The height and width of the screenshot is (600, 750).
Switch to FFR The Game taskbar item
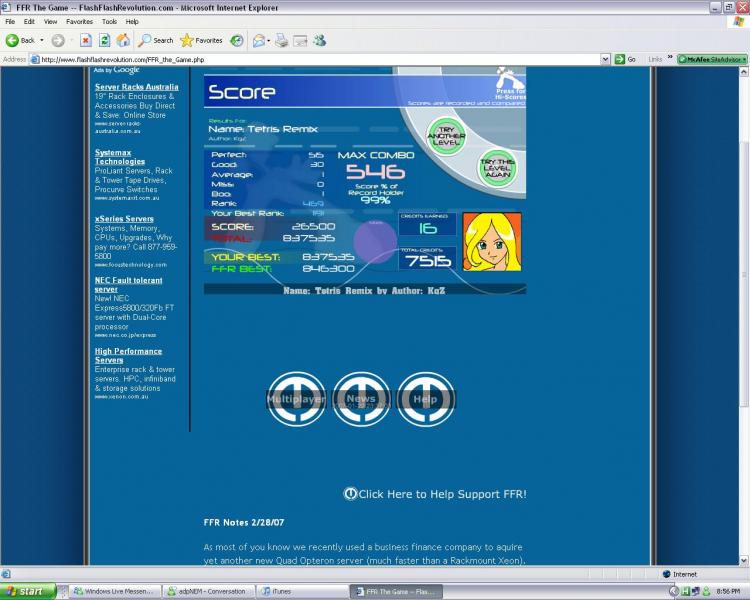tap(397, 591)
